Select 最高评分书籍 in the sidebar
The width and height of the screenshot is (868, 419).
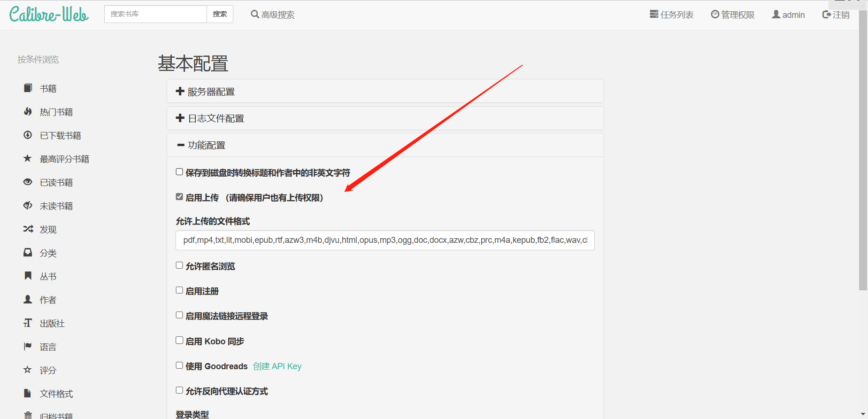[64, 159]
